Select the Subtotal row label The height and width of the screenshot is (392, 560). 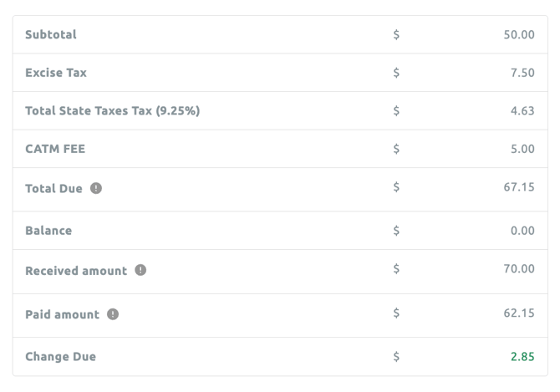(x=52, y=35)
